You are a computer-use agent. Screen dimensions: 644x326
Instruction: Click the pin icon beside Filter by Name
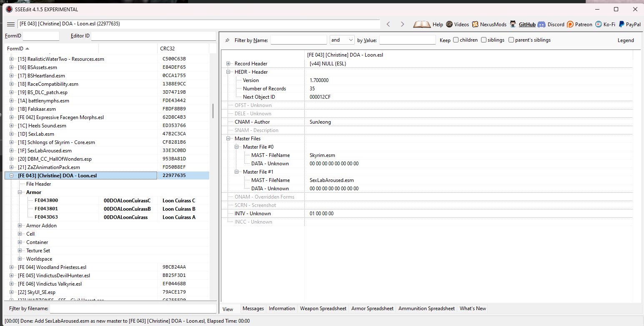tap(227, 40)
